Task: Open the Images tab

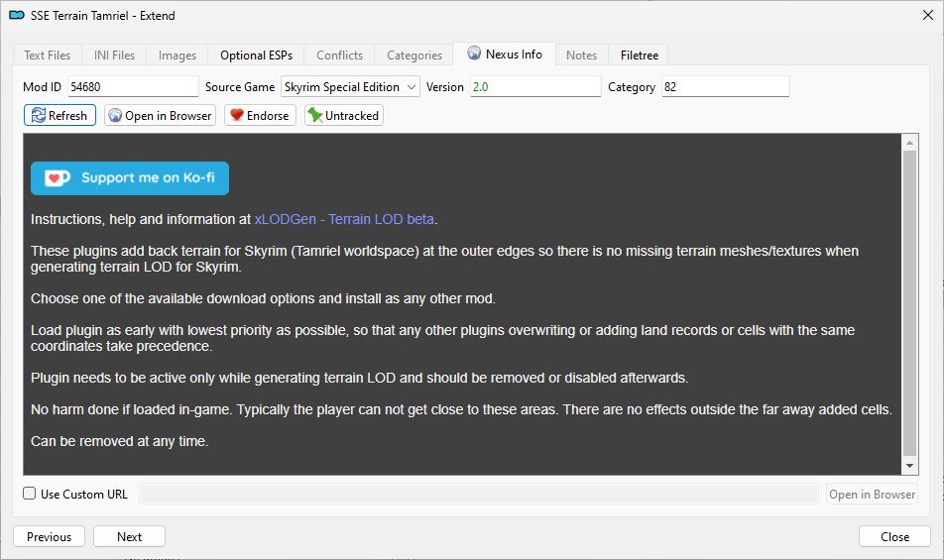Action: click(177, 56)
